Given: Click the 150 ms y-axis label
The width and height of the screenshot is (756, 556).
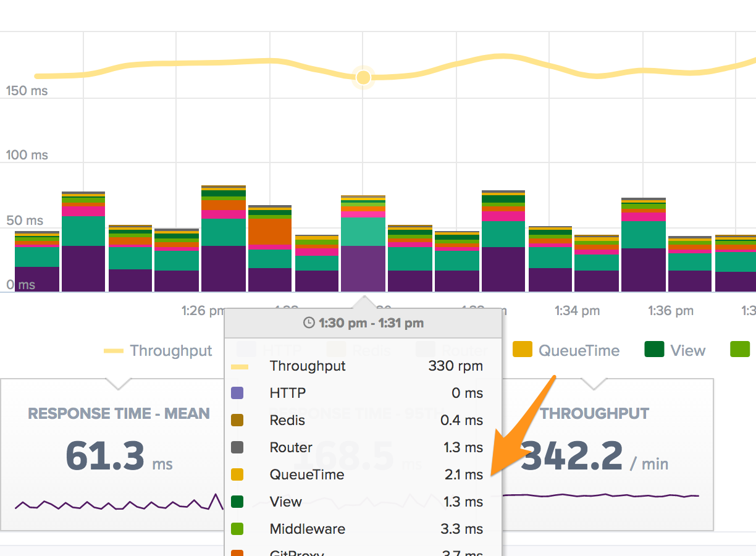Looking at the screenshot, I should coord(27,91).
